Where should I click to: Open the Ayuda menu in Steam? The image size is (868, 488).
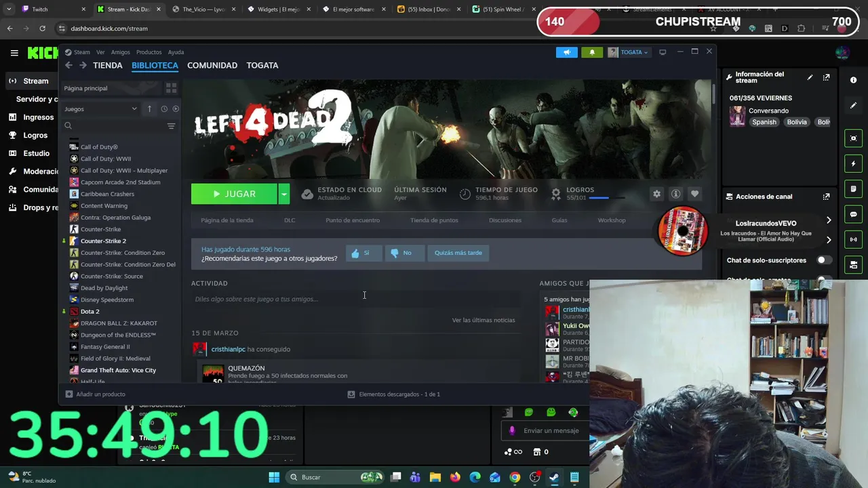[x=176, y=52]
